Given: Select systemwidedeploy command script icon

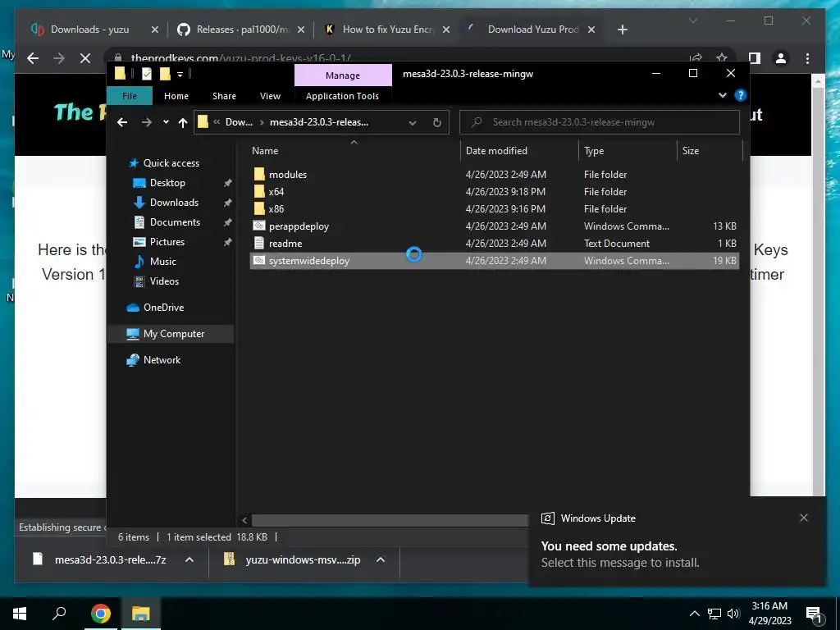Looking at the screenshot, I should pyautogui.click(x=259, y=260).
